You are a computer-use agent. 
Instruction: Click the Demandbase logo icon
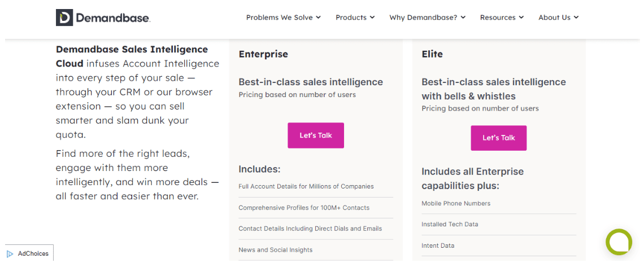64,17
